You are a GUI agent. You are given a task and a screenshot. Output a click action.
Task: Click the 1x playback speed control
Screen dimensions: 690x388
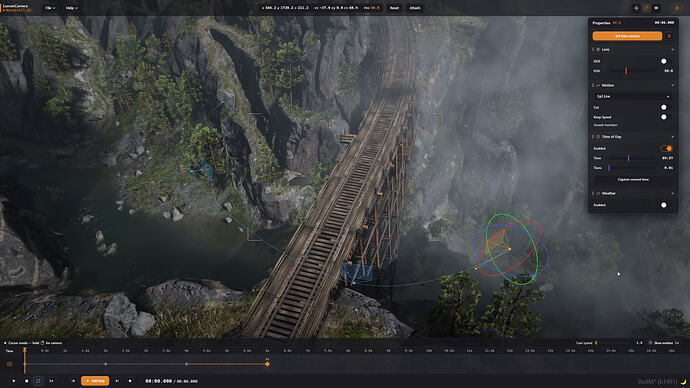51,381
